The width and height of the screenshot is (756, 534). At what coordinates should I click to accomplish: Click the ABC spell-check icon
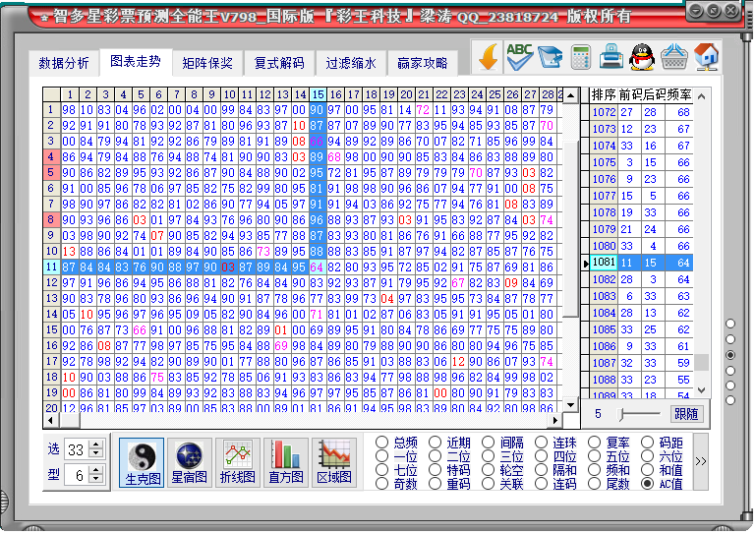(519, 57)
